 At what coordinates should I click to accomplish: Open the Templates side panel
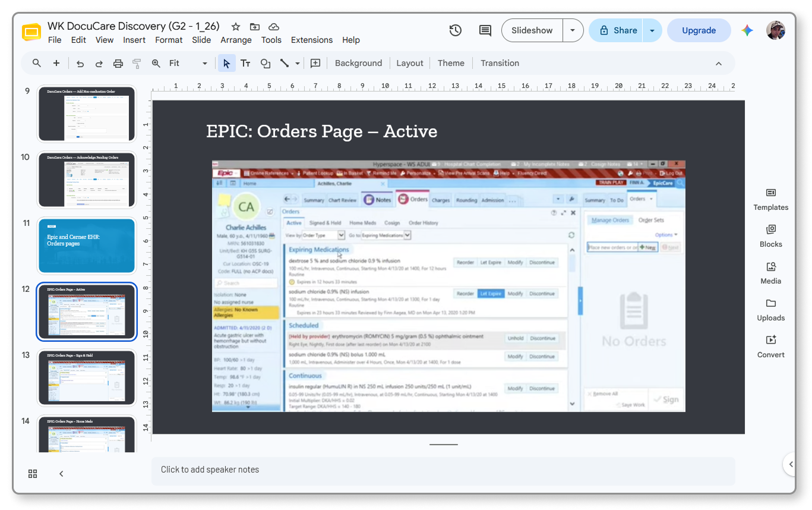click(x=771, y=199)
